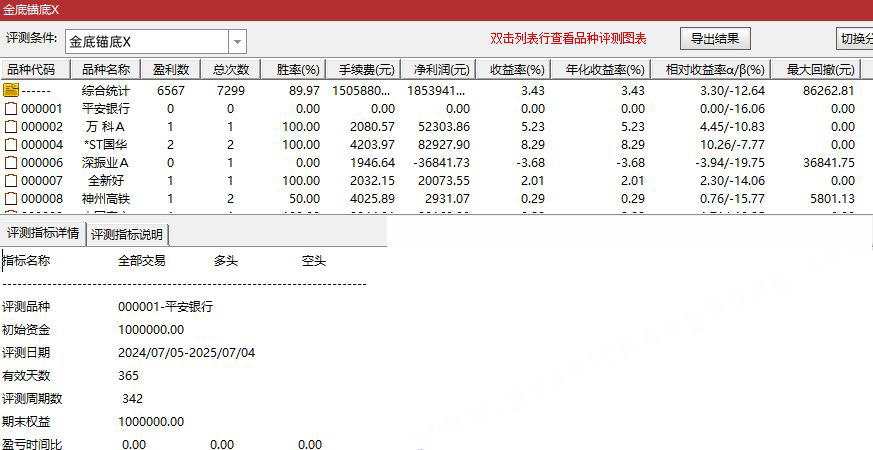Open the 金底锚底X condition dropdown arrow
Screen dimensions: 873x450
click(237, 42)
